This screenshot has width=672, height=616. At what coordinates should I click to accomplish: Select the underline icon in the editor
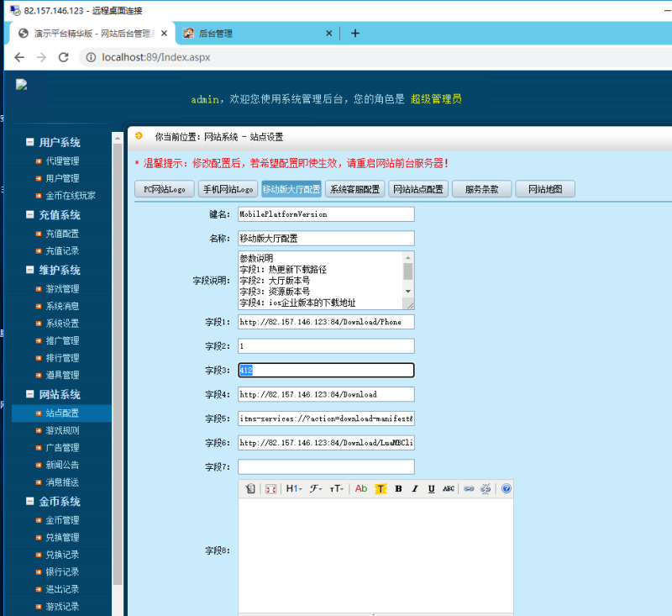point(431,488)
